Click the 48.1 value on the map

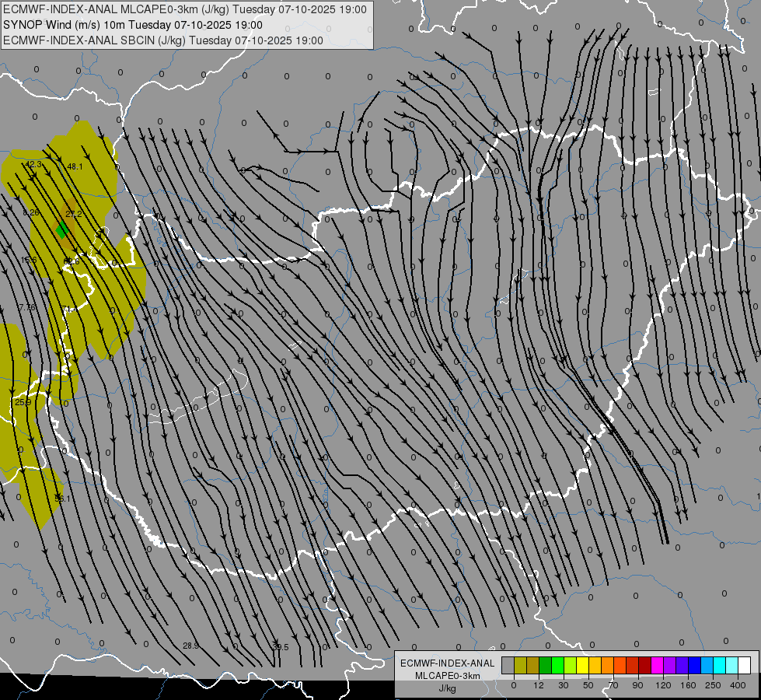75,166
